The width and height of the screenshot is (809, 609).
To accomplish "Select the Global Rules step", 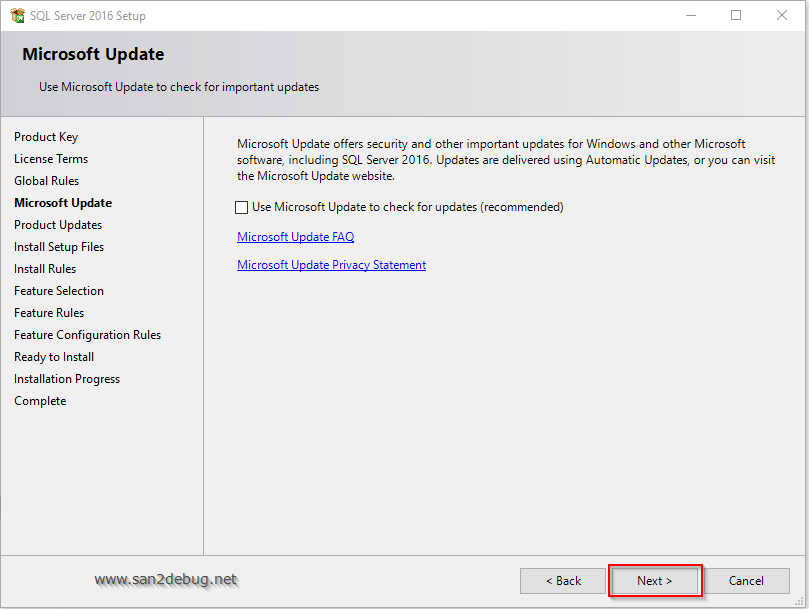I will [46, 181].
